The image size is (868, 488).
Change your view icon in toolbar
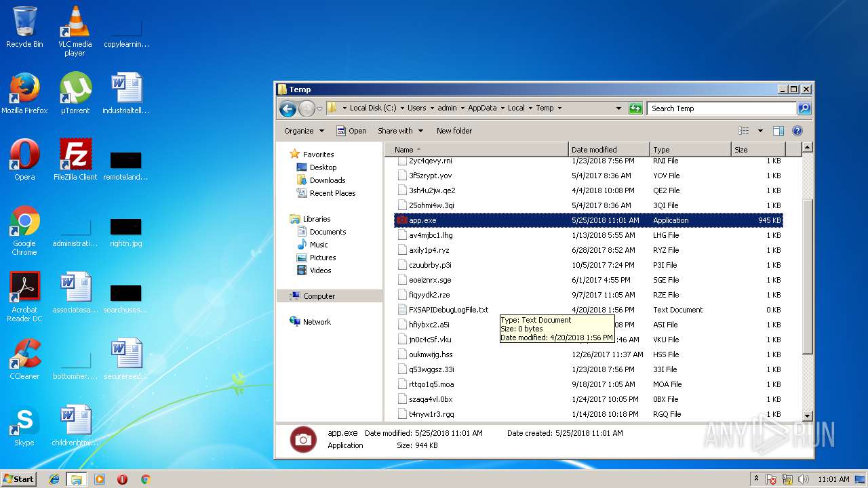pyautogui.click(x=744, y=131)
